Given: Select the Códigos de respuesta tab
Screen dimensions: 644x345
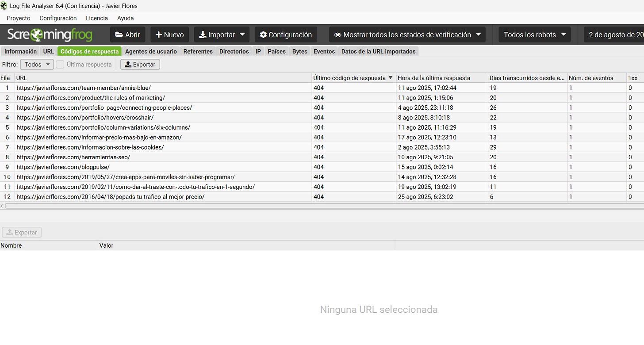Looking at the screenshot, I should (x=90, y=51).
